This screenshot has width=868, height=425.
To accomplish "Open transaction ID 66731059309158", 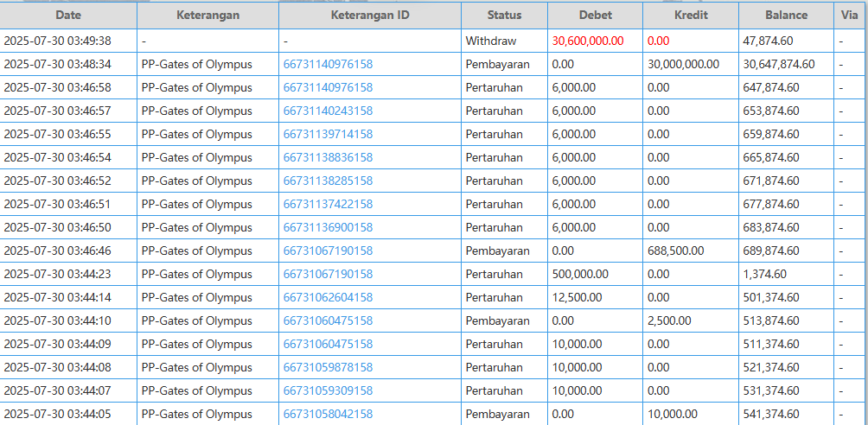I will (x=328, y=390).
